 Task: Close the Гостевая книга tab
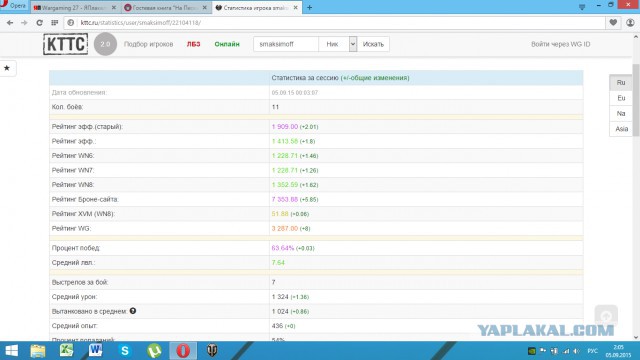(204, 7)
